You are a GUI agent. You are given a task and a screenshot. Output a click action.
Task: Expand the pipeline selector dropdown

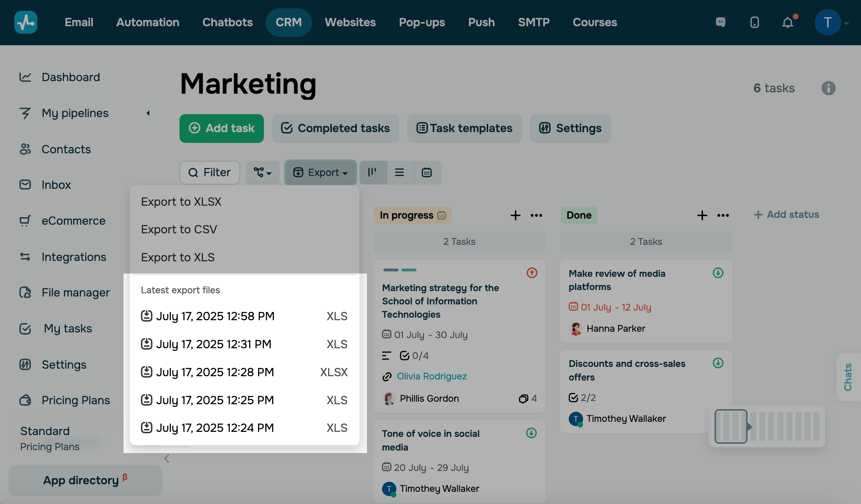pos(262,173)
